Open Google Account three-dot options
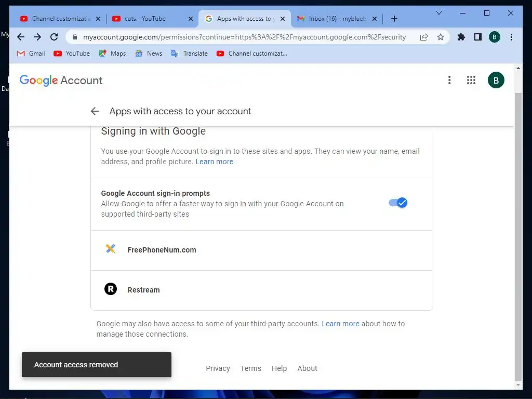The image size is (532, 399). pyautogui.click(x=449, y=80)
